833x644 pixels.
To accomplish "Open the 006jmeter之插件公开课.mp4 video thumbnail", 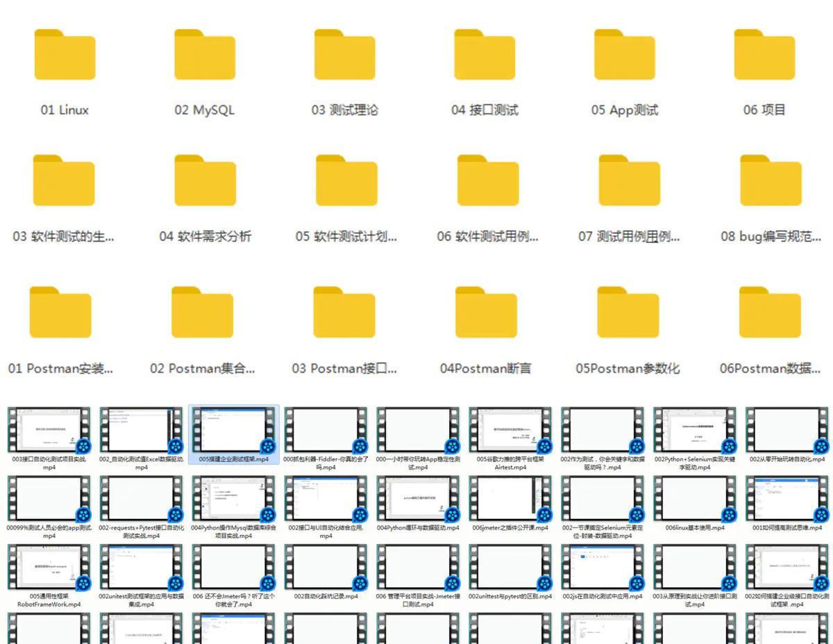I will coord(511,498).
